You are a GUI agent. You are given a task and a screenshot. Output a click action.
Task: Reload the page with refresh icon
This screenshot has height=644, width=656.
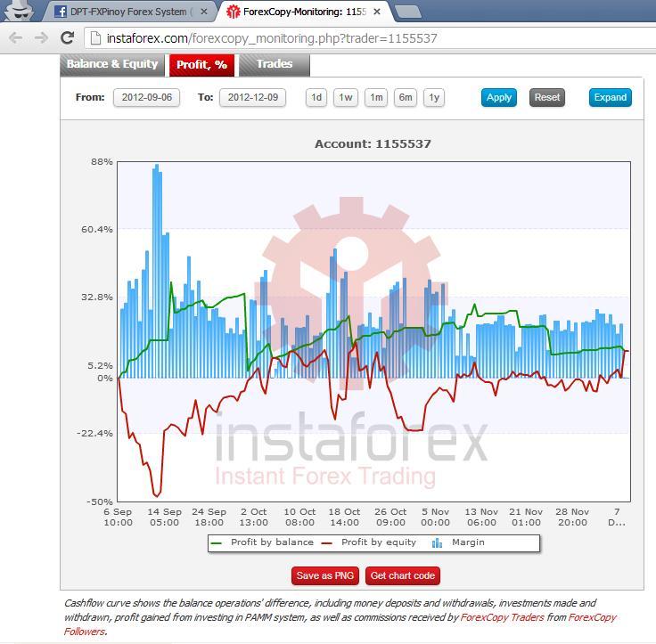point(68,38)
